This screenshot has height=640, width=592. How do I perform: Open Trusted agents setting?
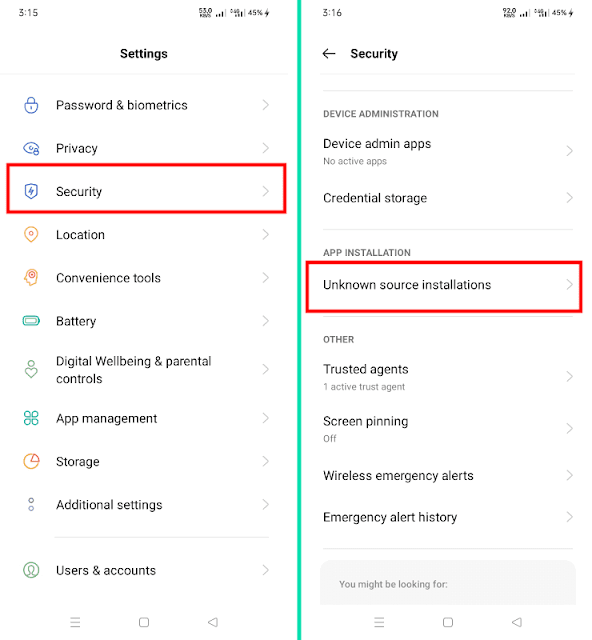448,377
